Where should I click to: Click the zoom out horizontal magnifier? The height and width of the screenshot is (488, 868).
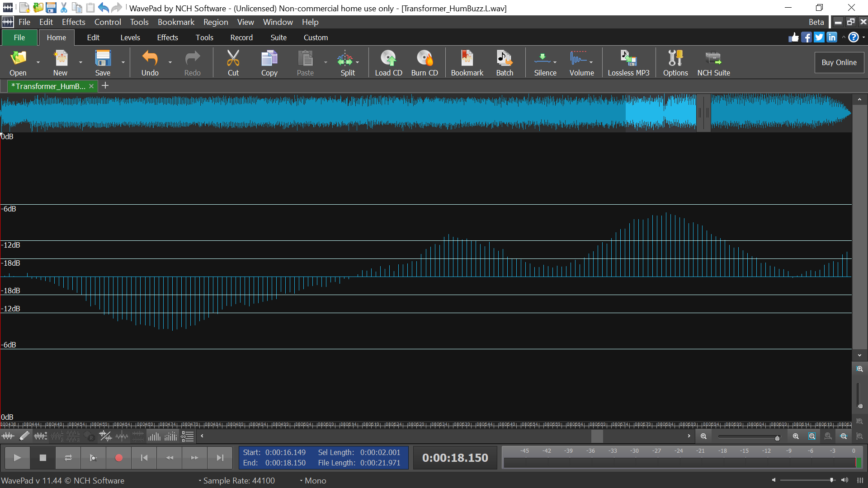coord(703,436)
